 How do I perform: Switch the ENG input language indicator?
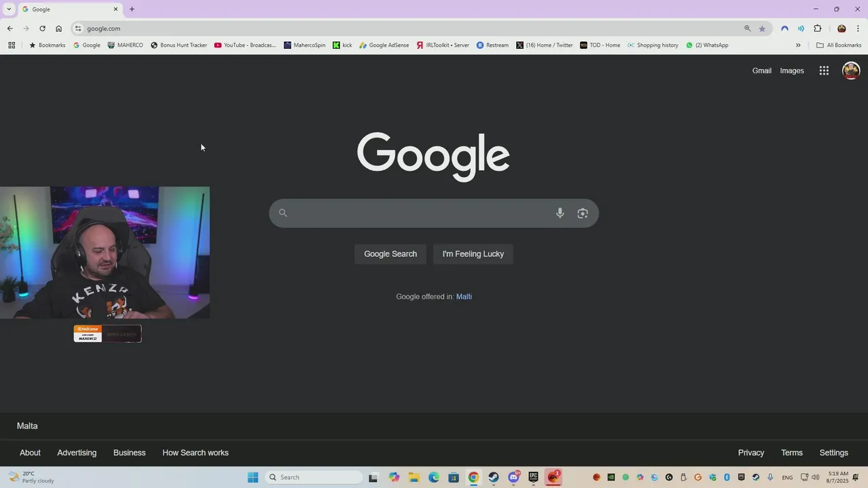[787, 477]
